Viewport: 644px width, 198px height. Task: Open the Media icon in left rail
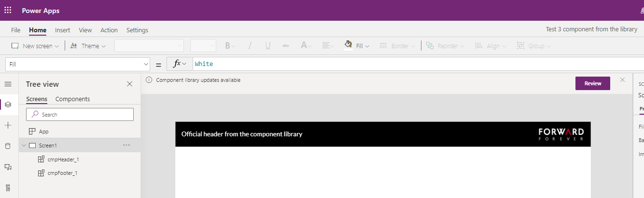coord(8,167)
